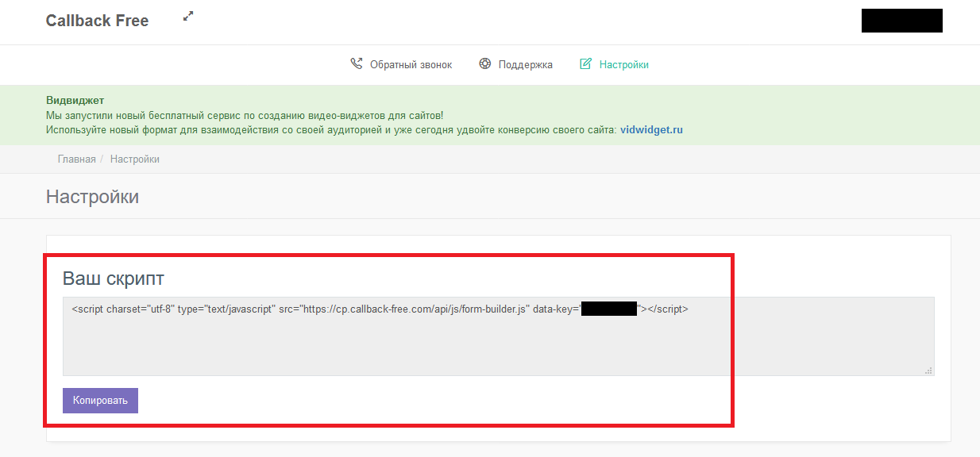
Task: Open the vidwidget.ru link
Action: (x=651, y=130)
